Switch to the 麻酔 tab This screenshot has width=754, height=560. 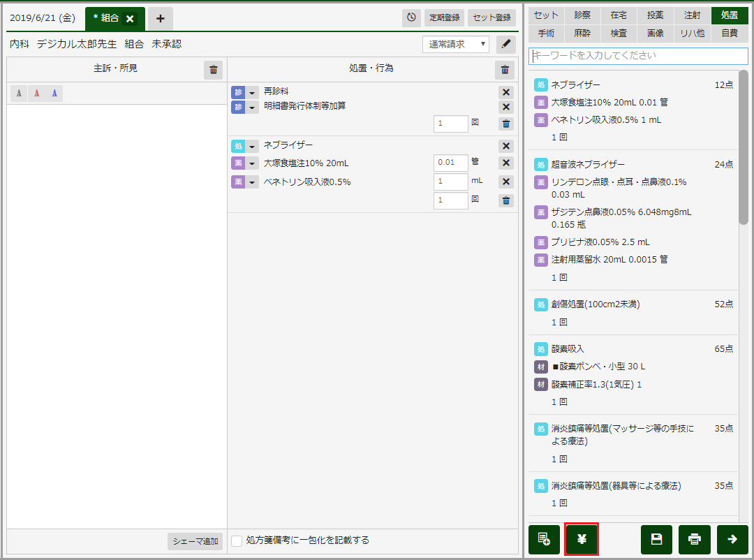pos(582,34)
